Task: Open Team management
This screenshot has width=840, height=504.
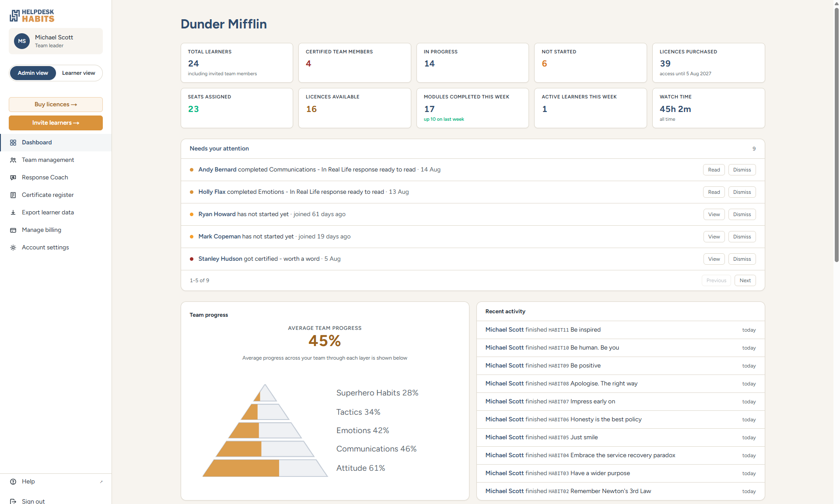Action: click(x=56, y=160)
